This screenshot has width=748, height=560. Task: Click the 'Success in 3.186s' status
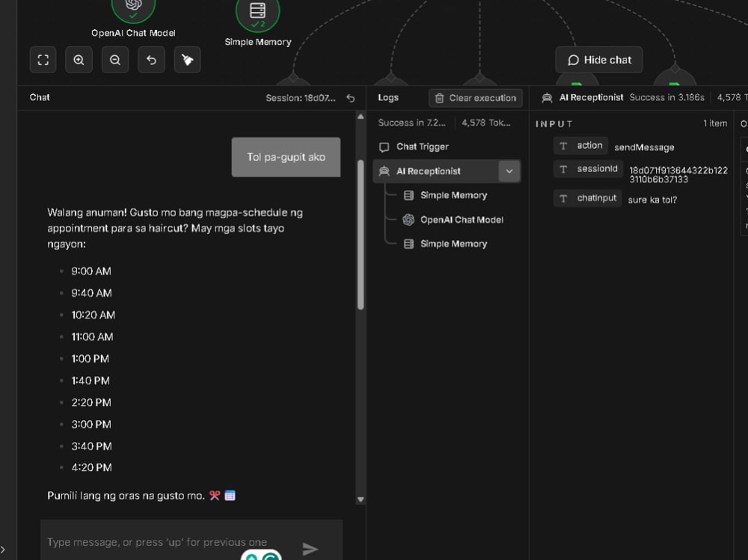pyautogui.click(x=666, y=98)
